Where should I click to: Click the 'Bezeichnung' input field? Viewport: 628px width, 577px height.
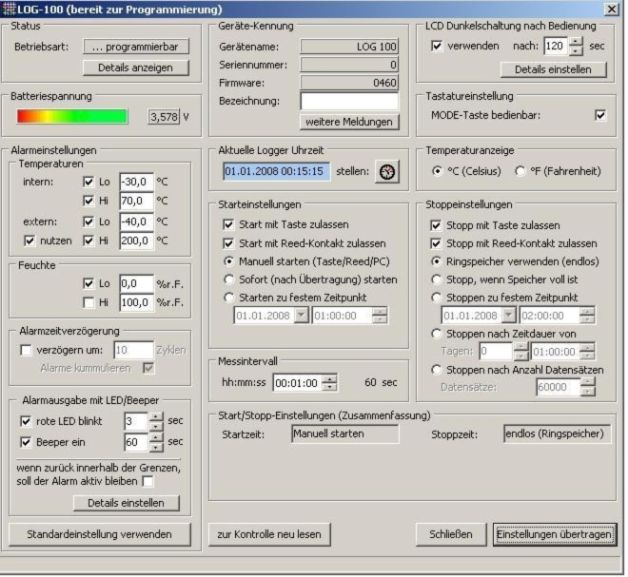[x=350, y=101]
